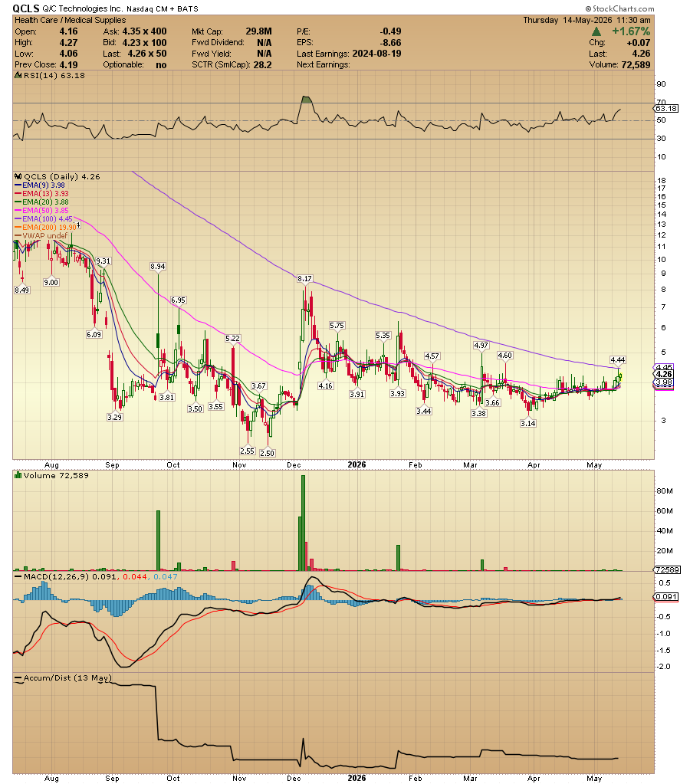The width and height of the screenshot is (690, 784).
Task: Click the blue line swatch beside EMA(9)
Action: click(x=18, y=185)
